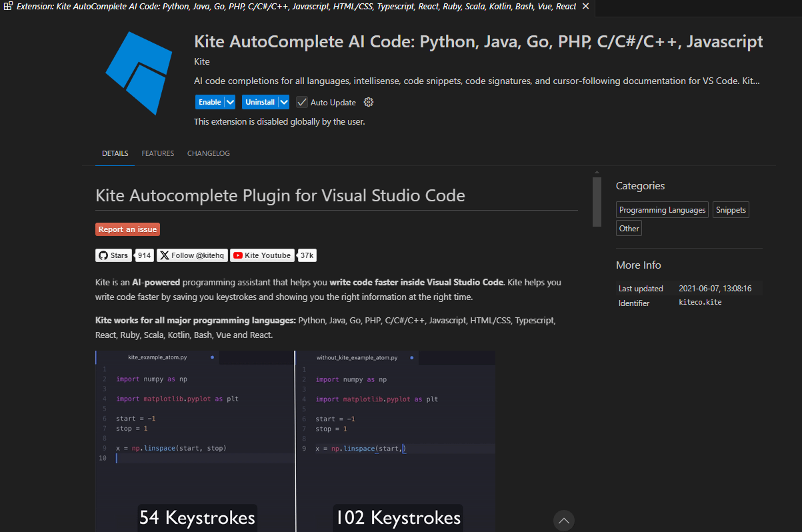Click the Kite Autocomplete Plugin heading
The width and height of the screenshot is (802, 532).
(280, 195)
